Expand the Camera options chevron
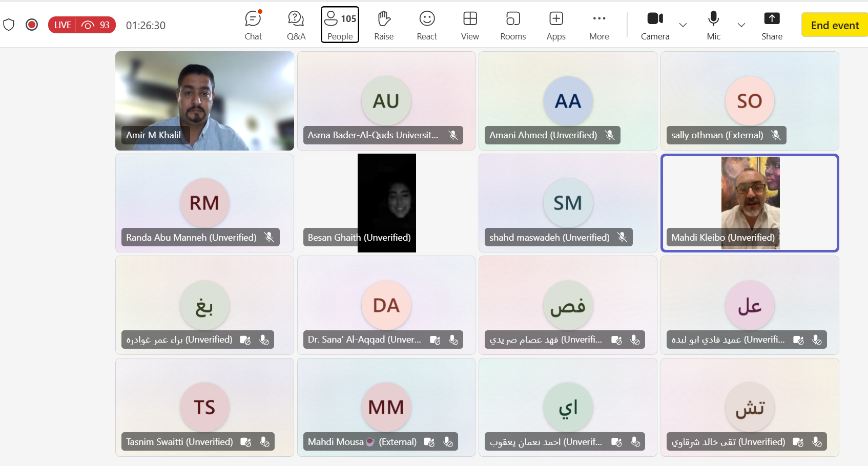The height and width of the screenshot is (466, 868). [683, 25]
